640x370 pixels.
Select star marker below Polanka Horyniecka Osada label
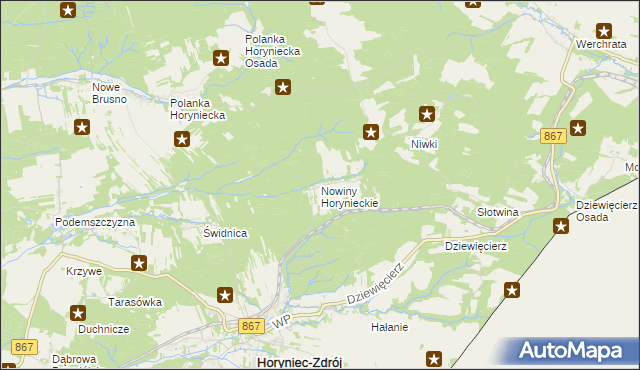coord(283,87)
